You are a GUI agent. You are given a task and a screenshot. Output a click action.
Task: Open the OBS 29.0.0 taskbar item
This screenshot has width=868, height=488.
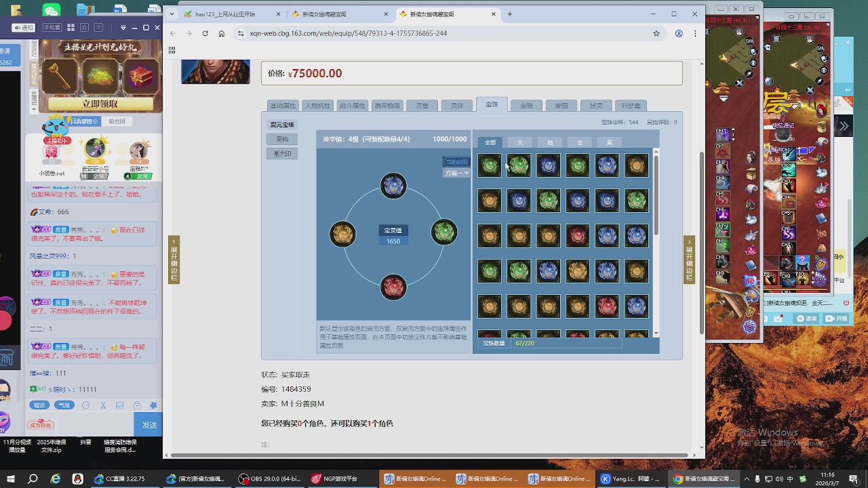270,479
